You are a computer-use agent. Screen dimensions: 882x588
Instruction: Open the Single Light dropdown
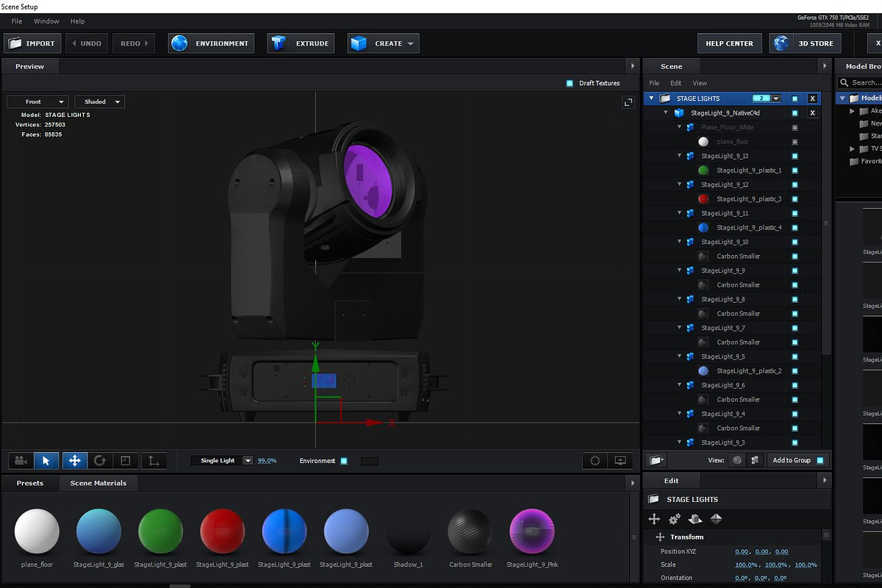(x=222, y=461)
